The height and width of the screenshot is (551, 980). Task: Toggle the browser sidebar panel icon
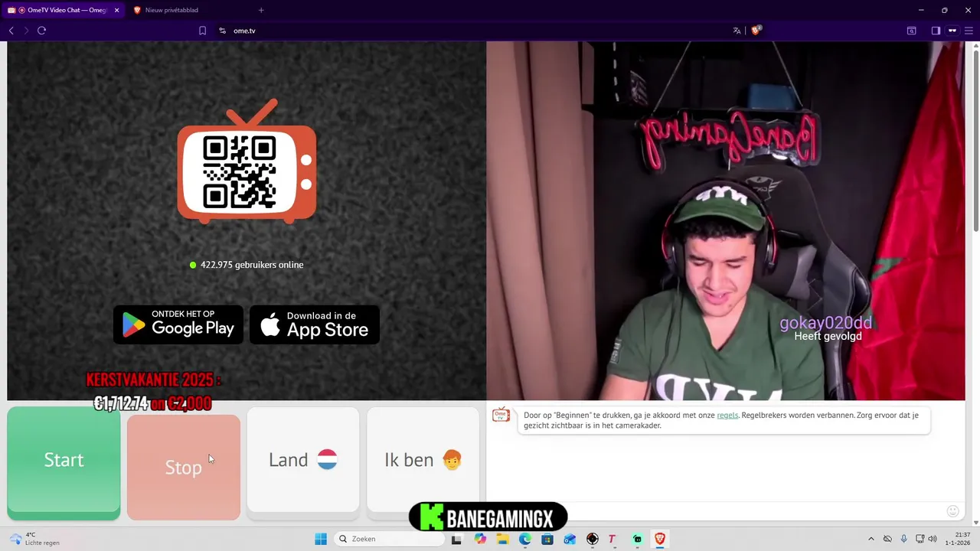pyautogui.click(x=936, y=31)
